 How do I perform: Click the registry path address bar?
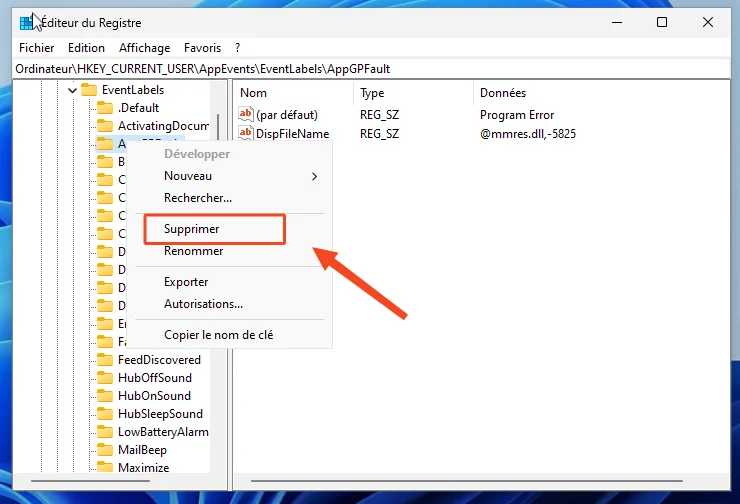click(x=371, y=69)
